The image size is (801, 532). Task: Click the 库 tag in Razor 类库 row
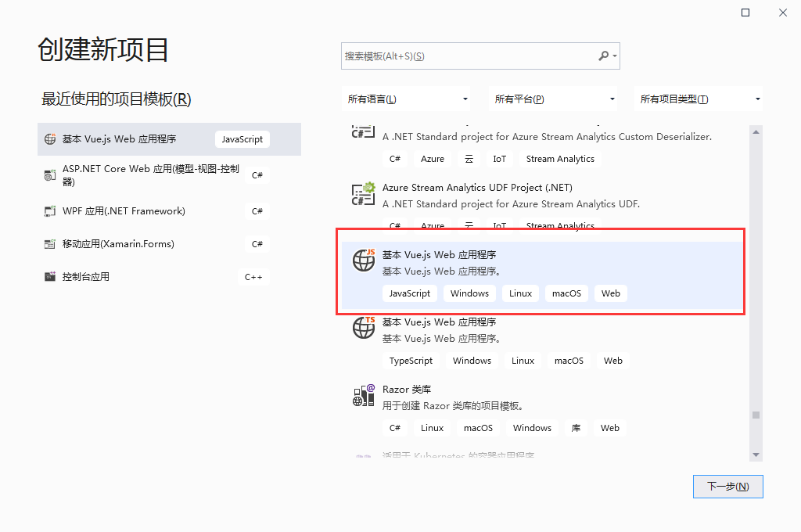click(576, 428)
